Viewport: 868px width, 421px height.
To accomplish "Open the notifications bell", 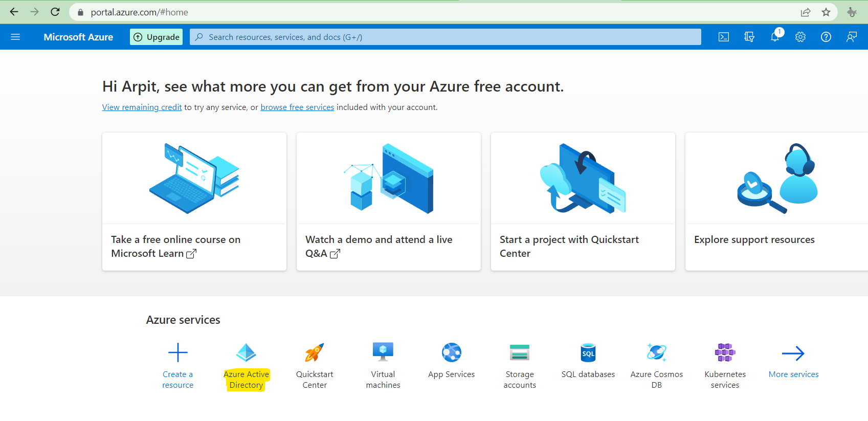I will [x=775, y=37].
